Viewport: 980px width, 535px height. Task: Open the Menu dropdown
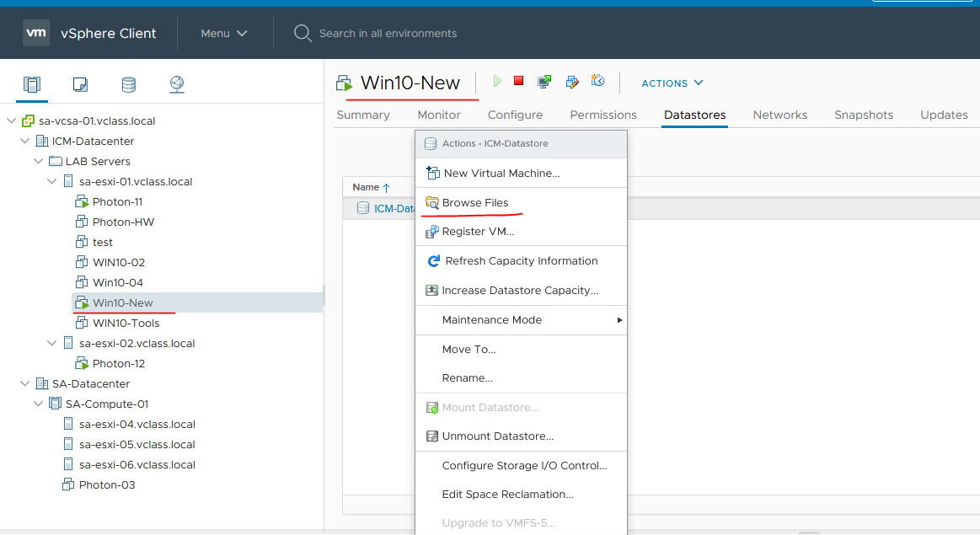point(224,33)
